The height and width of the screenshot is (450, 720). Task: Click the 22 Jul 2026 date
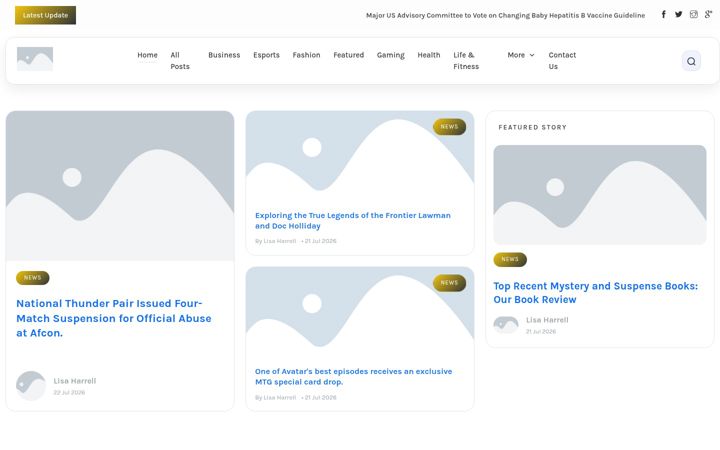[69, 392]
